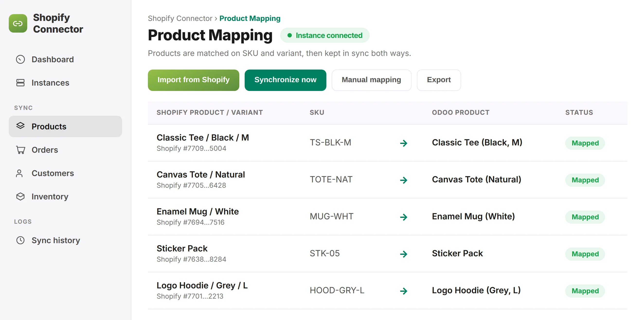
Task: Click the Products layers icon
Action: pyautogui.click(x=20, y=126)
